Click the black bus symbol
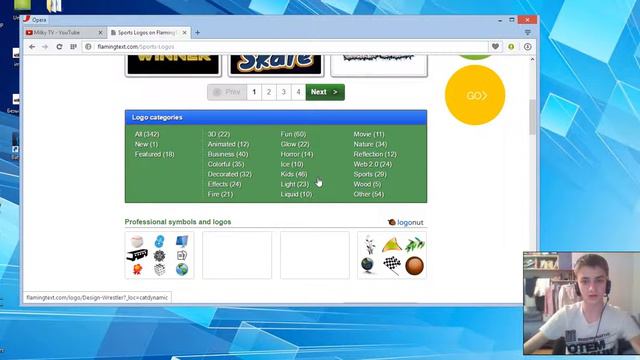 pos(137,255)
